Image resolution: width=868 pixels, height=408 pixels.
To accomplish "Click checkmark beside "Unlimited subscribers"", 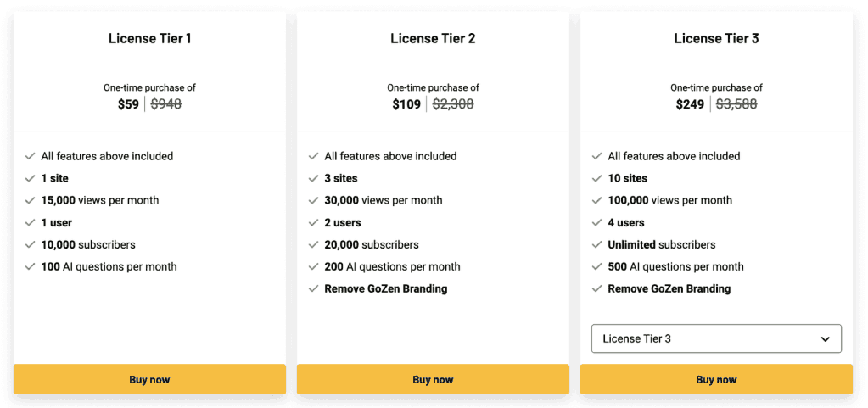I will [596, 245].
